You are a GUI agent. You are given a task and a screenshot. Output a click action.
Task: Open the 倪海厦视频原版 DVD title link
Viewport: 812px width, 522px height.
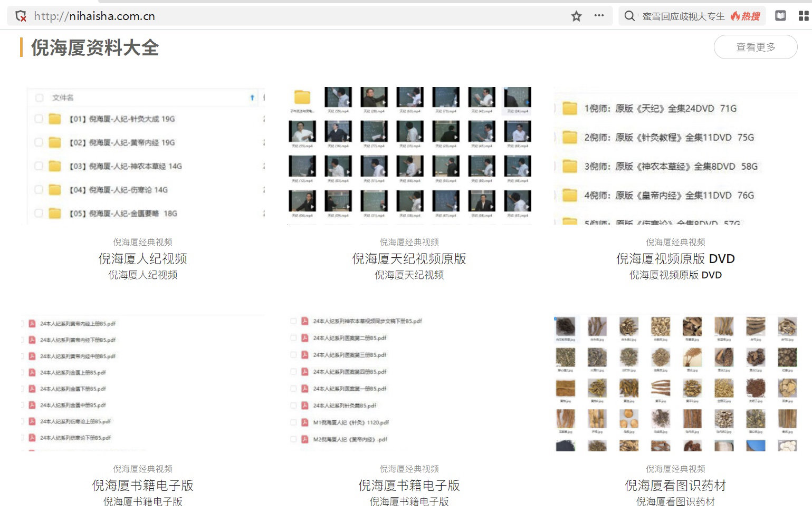pyautogui.click(x=675, y=259)
